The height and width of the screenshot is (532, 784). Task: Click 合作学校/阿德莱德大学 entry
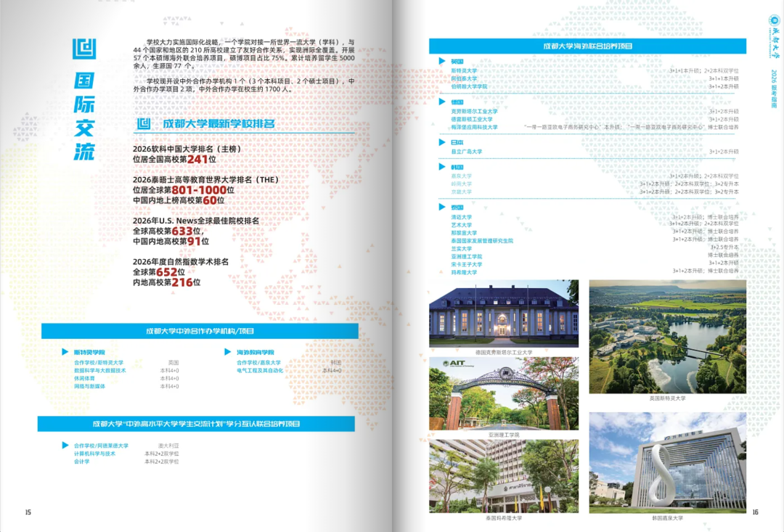coord(101,446)
